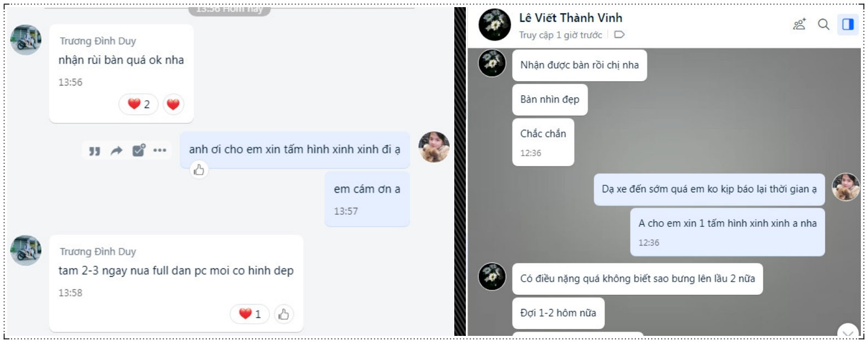Click the 13:38 Hôm nay date separator

point(229,9)
